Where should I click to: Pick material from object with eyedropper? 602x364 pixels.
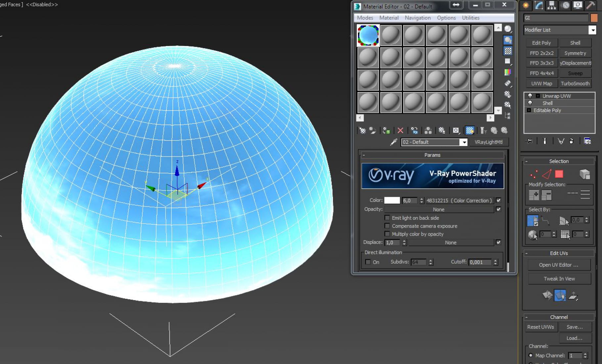click(x=394, y=142)
